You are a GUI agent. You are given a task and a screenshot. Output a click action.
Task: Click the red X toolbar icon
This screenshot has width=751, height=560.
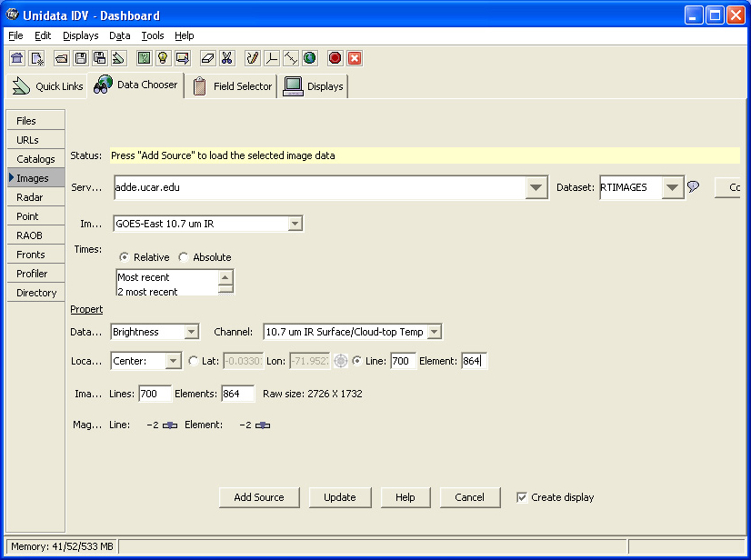(355, 58)
